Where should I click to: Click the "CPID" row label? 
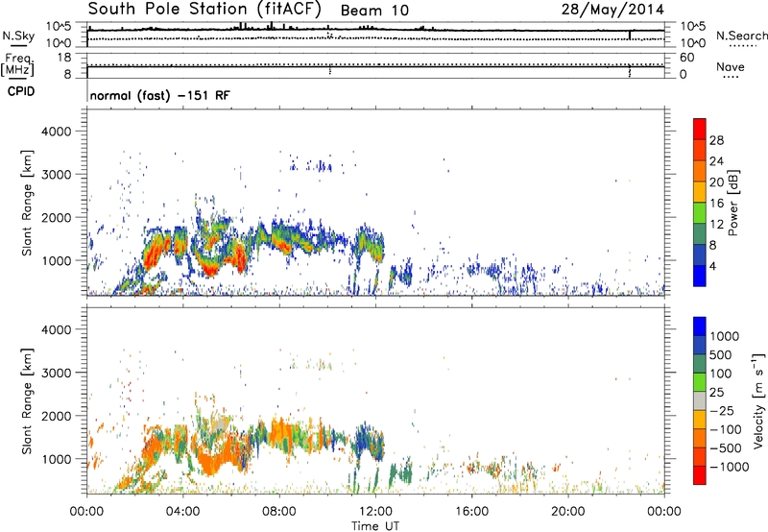(21, 91)
